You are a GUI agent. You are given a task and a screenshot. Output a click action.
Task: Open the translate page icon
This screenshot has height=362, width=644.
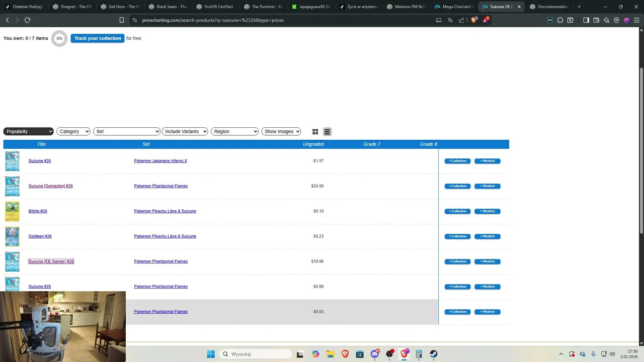click(x=450, y=20)
